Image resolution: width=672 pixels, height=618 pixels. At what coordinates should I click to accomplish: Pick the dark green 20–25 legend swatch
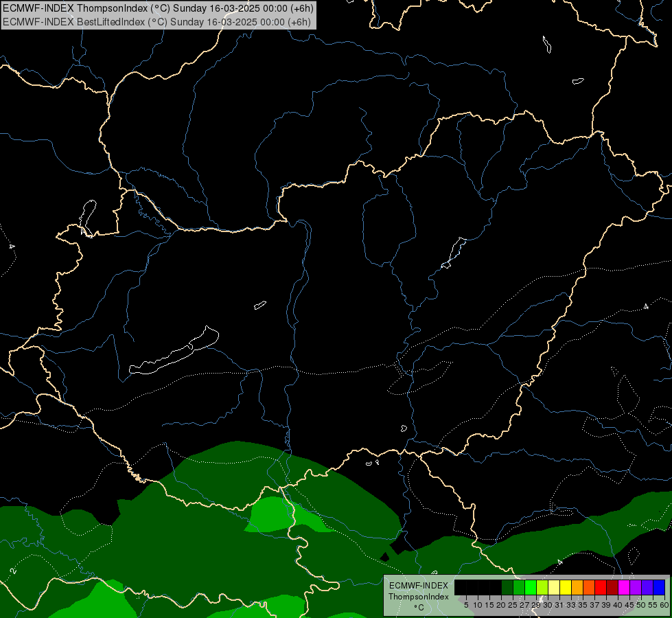coord(507,587)
